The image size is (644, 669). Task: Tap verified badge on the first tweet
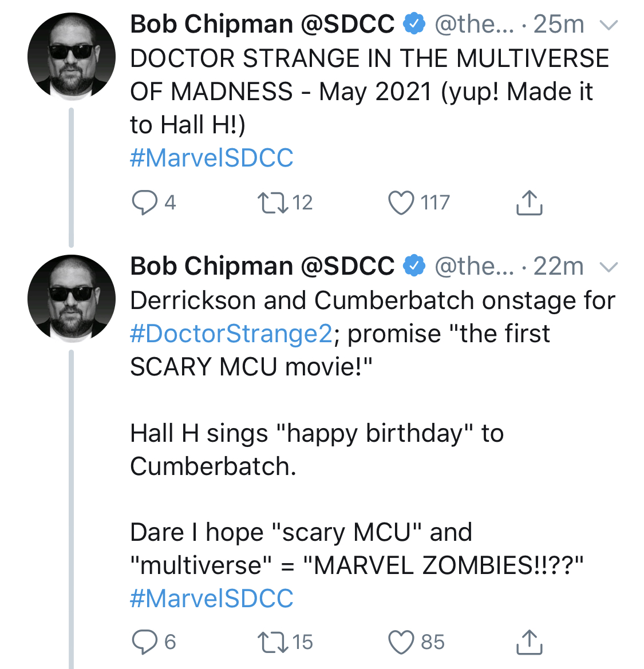pos(414,23)
